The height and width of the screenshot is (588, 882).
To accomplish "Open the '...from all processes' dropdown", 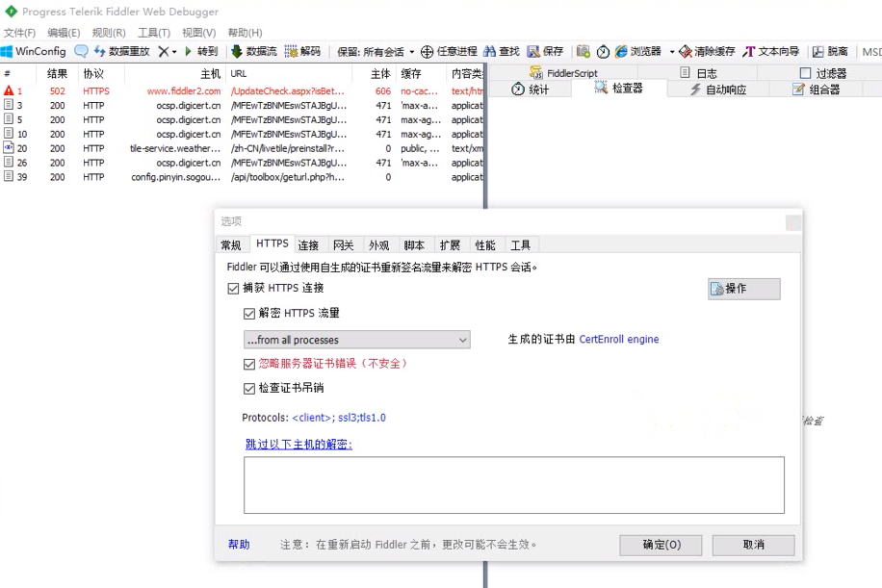I will pyautogui.click(x=357, y=340).
